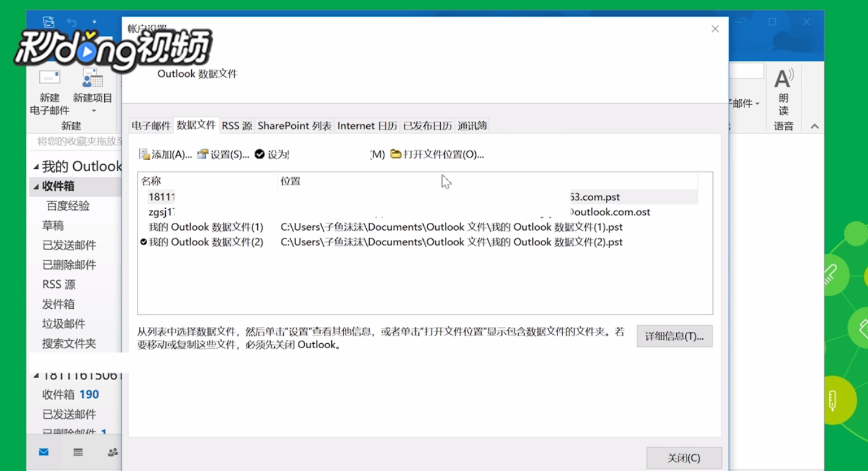
Task: Open the RSS 源 tab in Account Settings
Action: pos(237,125)
